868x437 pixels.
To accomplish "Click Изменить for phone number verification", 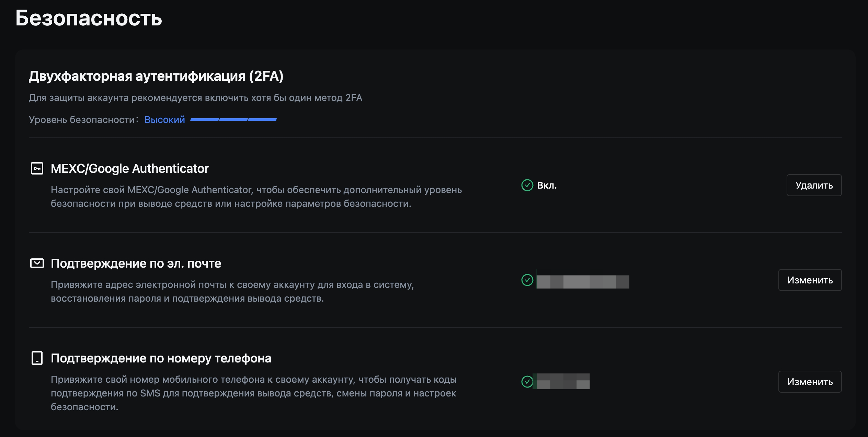I will (x=810, y=382).
